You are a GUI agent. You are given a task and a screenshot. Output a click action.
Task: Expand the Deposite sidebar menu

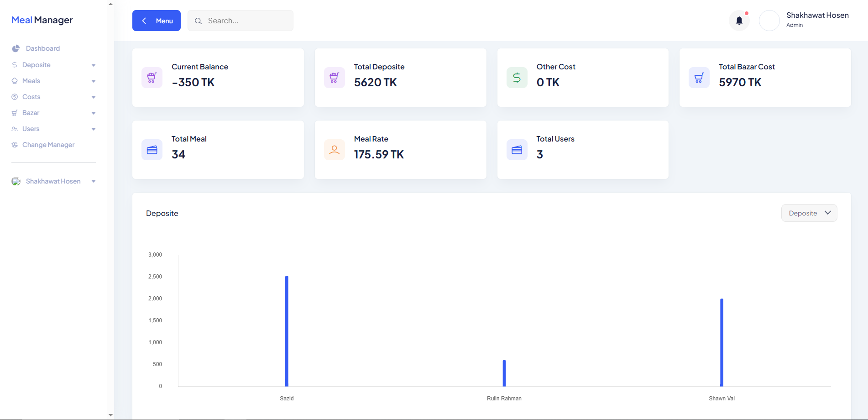coord(53,65)
